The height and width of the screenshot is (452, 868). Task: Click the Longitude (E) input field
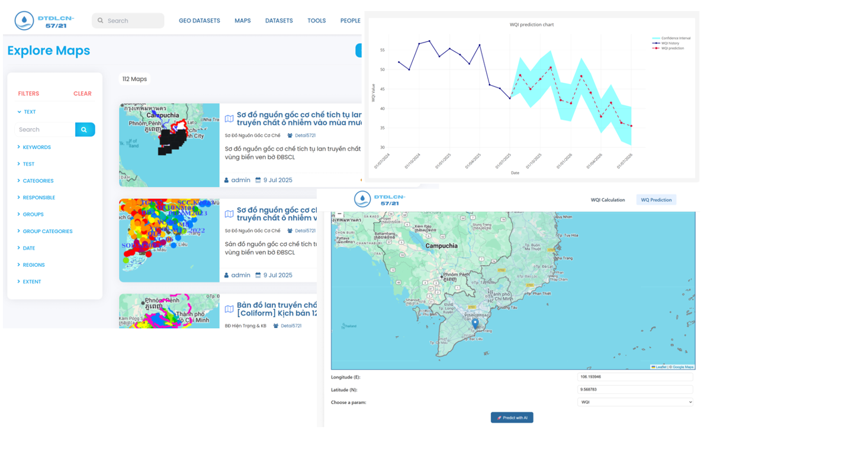point(635,377)
